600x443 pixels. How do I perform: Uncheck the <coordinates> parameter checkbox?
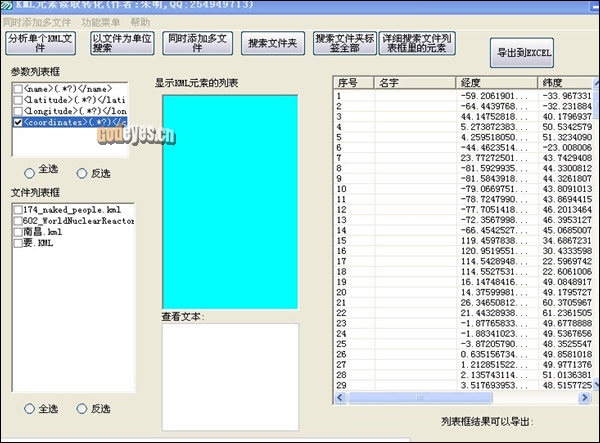pyautogui.click(x=18, y=122)
